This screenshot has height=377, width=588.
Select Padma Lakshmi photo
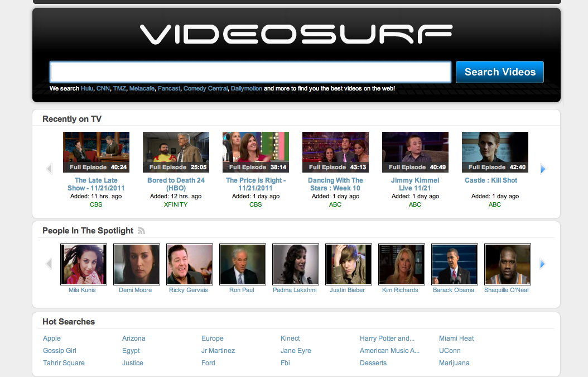296,264
